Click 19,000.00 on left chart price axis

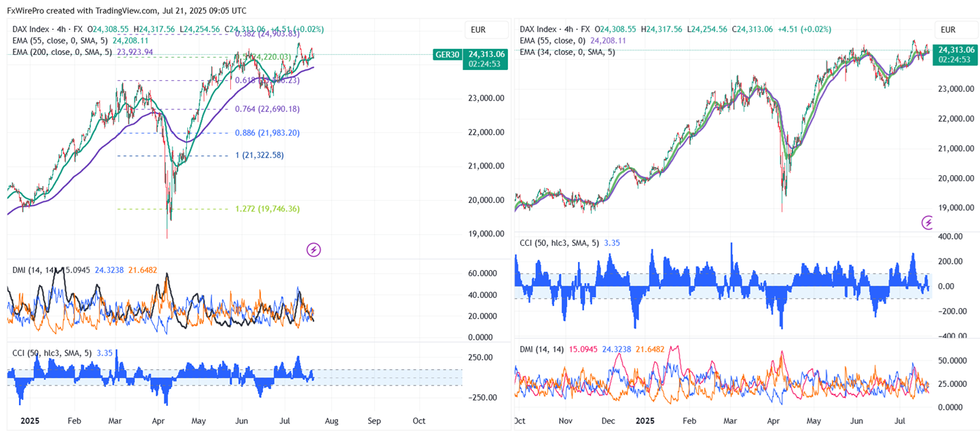tap(485, 233)
